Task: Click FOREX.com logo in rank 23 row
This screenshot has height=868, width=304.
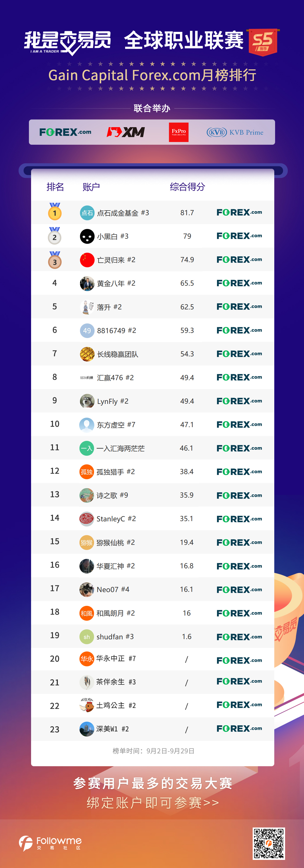Action: 239,728
